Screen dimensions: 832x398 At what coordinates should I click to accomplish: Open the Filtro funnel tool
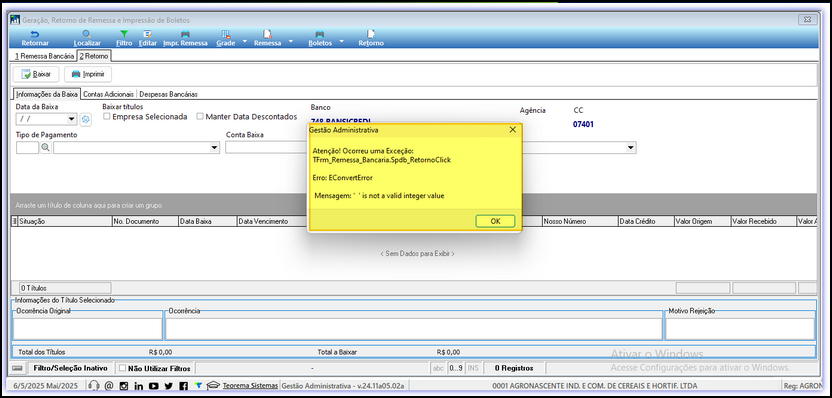pos(124,34)
